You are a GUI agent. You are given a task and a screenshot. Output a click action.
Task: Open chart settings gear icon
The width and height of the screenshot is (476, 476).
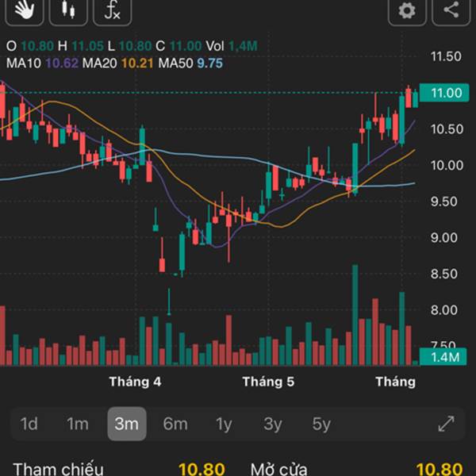[x=407, y=12]
